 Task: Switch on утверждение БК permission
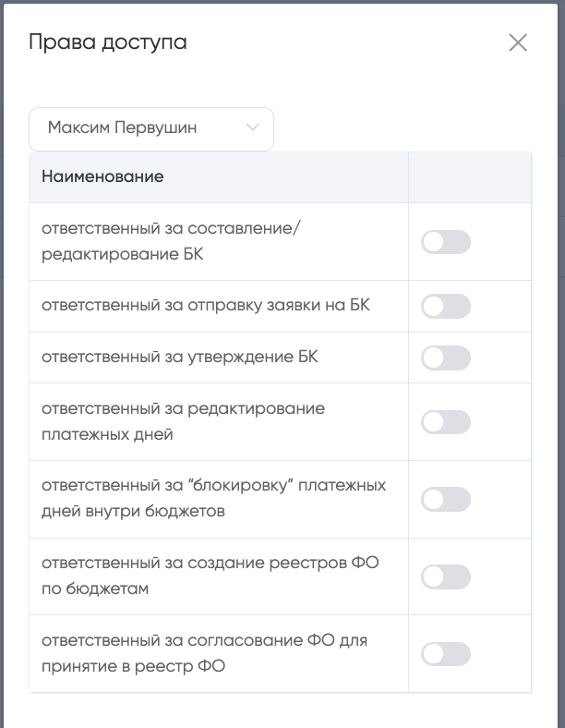446,358
